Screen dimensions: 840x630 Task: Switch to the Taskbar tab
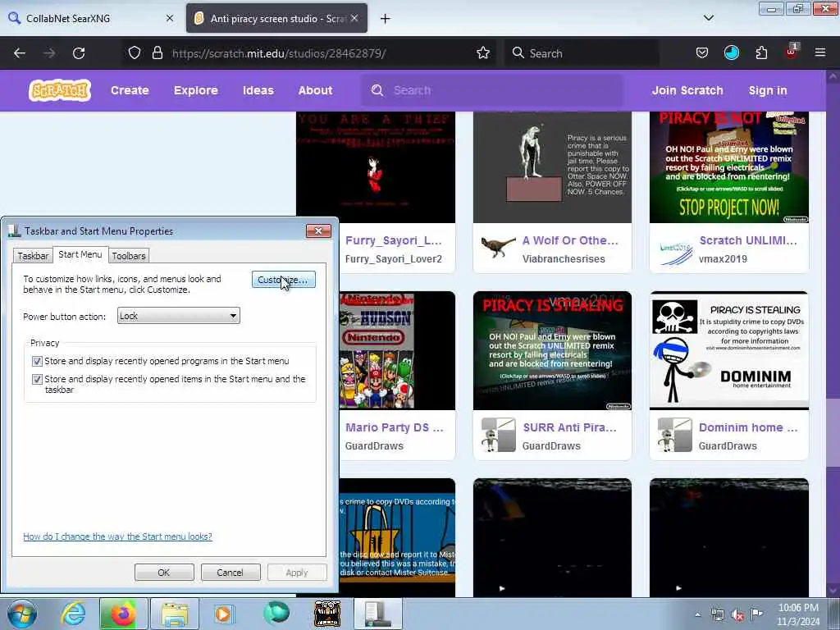pos(33,256)
